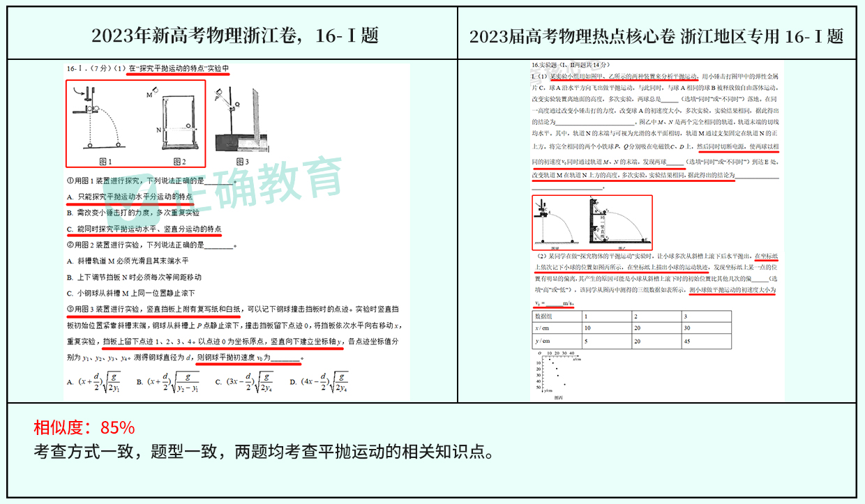This screenshot has width=865, height=504.
Task: Select the 图3 ramp and backboard diagram
Action: (240, 120)
